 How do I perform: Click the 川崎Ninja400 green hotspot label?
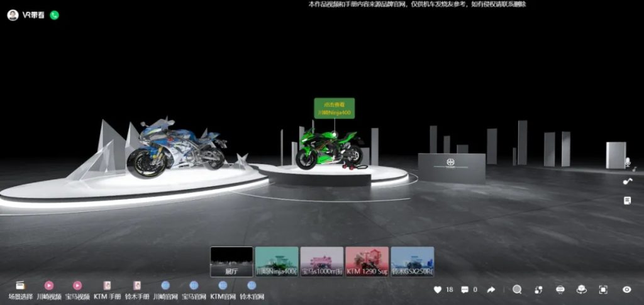[x=335, y=108]
